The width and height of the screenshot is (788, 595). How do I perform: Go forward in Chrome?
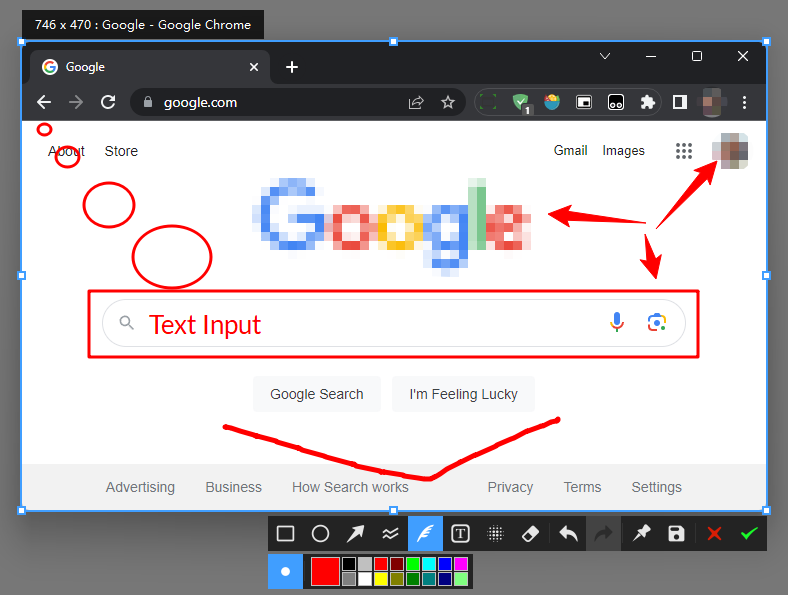tap(76, 103)
